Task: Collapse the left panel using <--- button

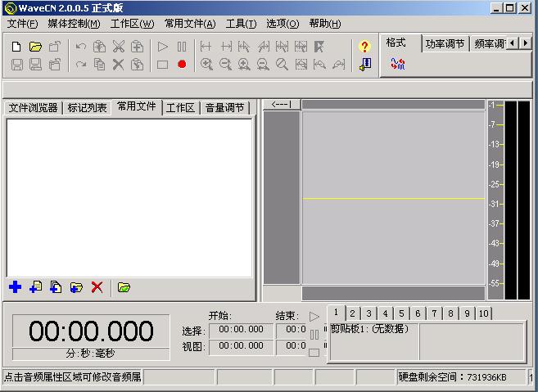Action: 282,104
